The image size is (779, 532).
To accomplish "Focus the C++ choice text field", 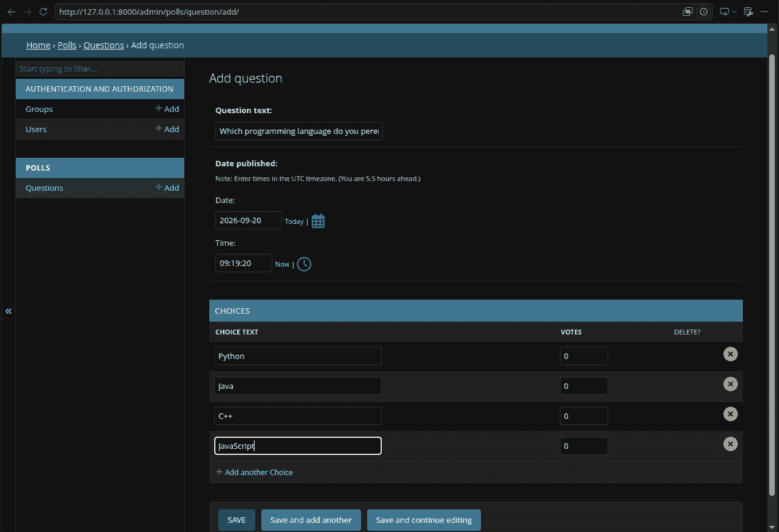I will click(x=298, y=416).
